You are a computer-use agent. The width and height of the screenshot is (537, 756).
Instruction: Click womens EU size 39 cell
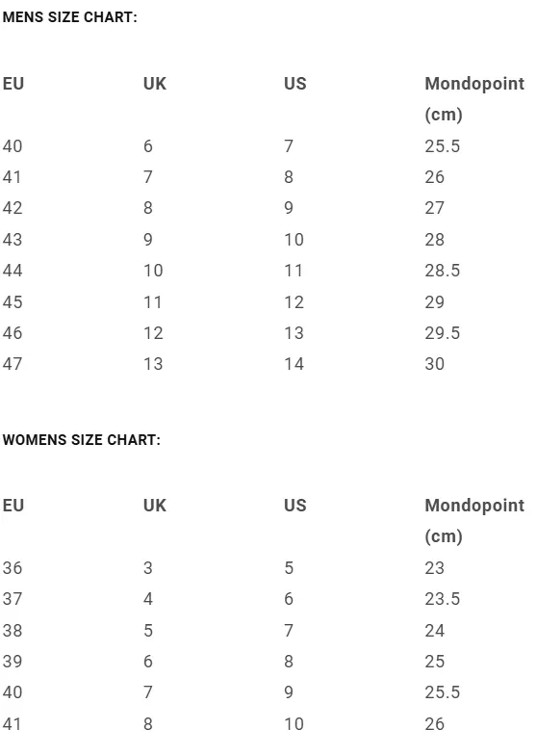point(13,661)
